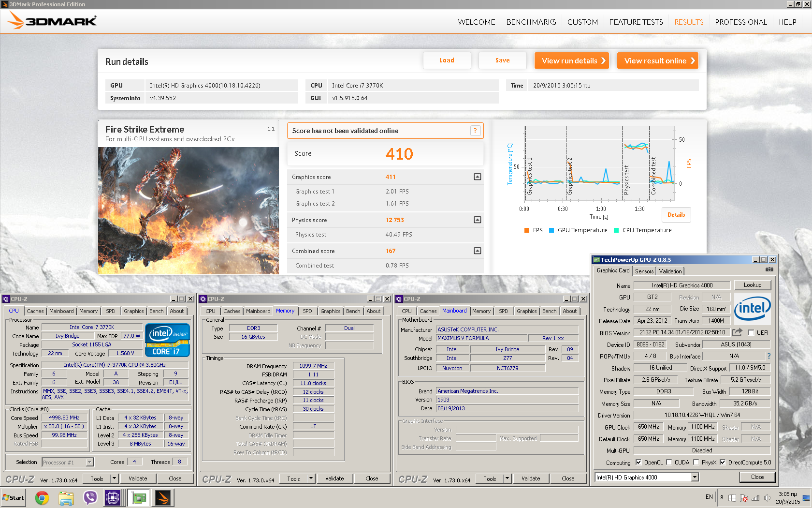Open Google Chrome from the taskbar
The height and width of the screenshot is (508, 812).
42,497
